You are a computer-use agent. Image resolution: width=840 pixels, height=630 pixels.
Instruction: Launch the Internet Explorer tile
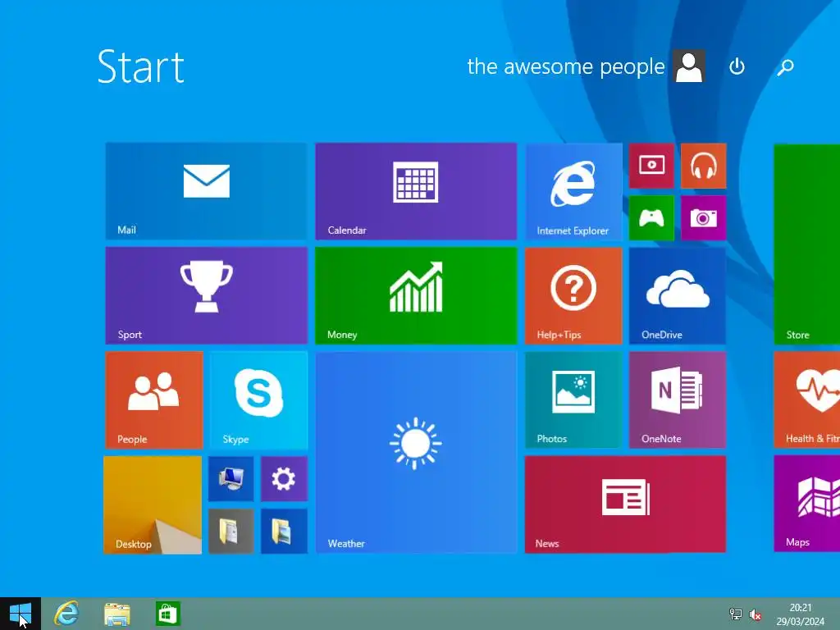[573, 191]
